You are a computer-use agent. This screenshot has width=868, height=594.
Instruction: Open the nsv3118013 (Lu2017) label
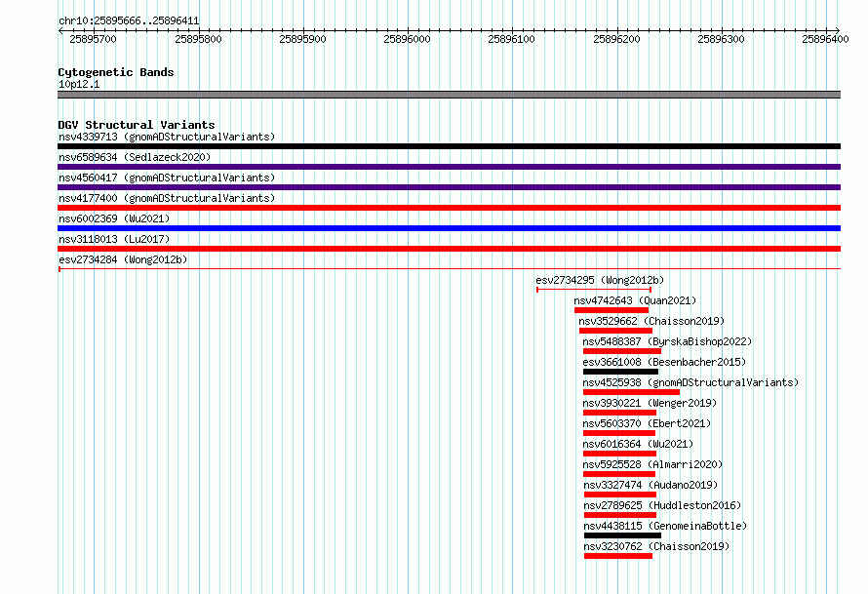(114, 239)
